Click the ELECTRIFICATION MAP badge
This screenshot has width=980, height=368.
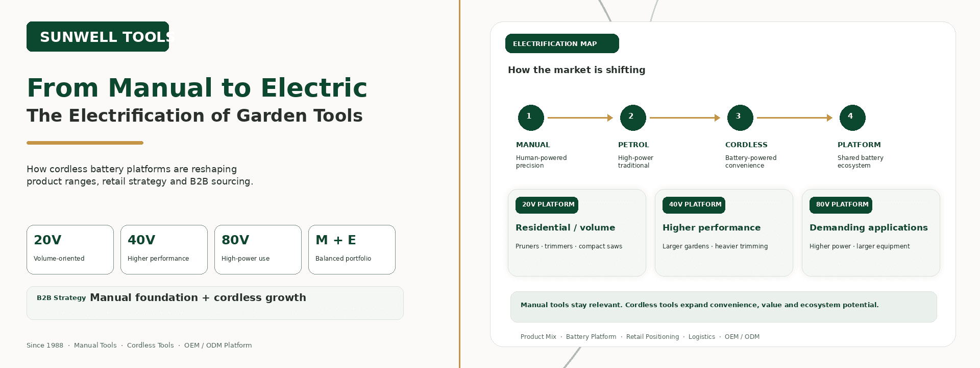point(562,43)
